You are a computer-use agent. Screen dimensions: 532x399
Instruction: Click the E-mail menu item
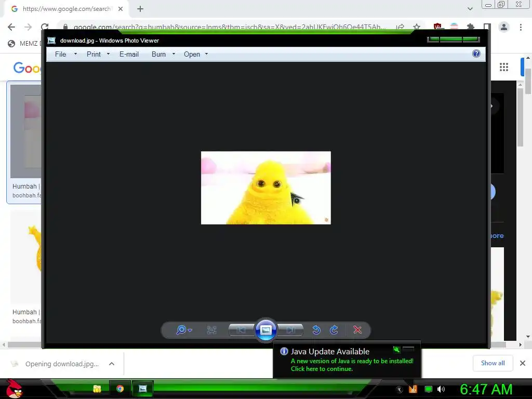(x=129, y=54)
